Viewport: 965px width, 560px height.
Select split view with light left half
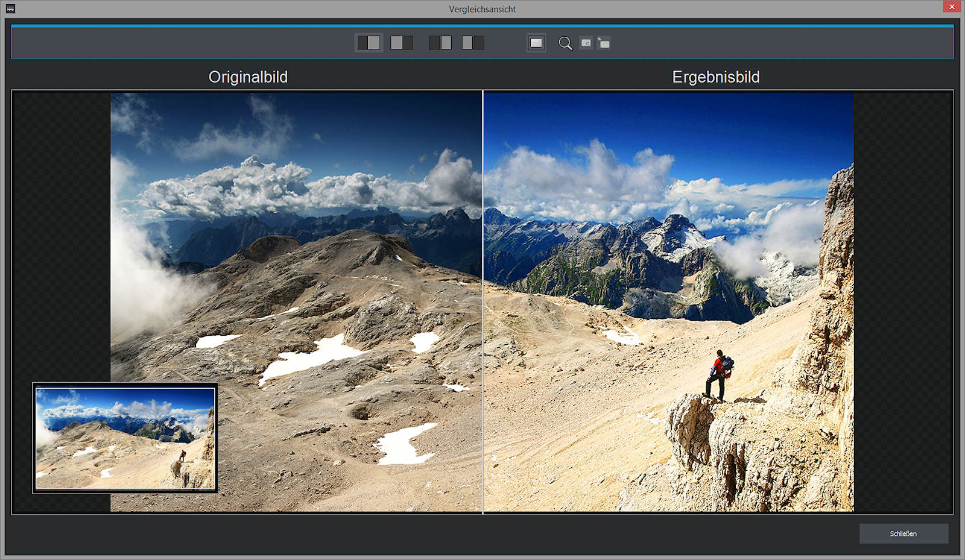(401, 43)
